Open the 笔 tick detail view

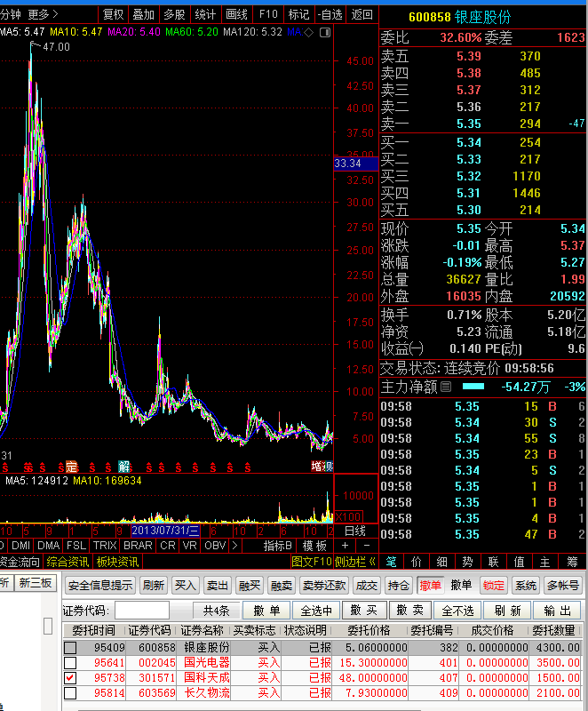coord(391,563)
